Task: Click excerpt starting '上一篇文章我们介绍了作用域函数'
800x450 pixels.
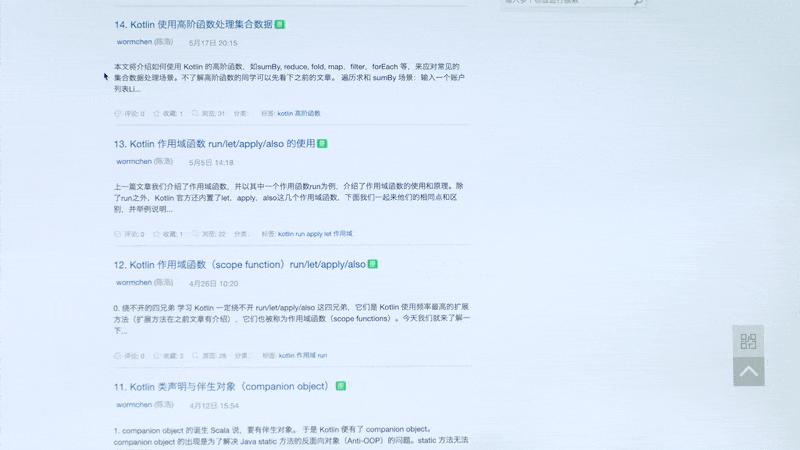Action: 289,197
